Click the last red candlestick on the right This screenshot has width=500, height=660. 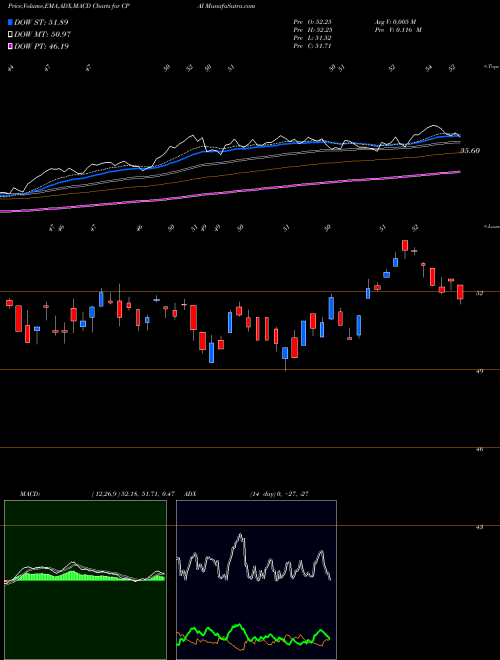tap(460, 292)
